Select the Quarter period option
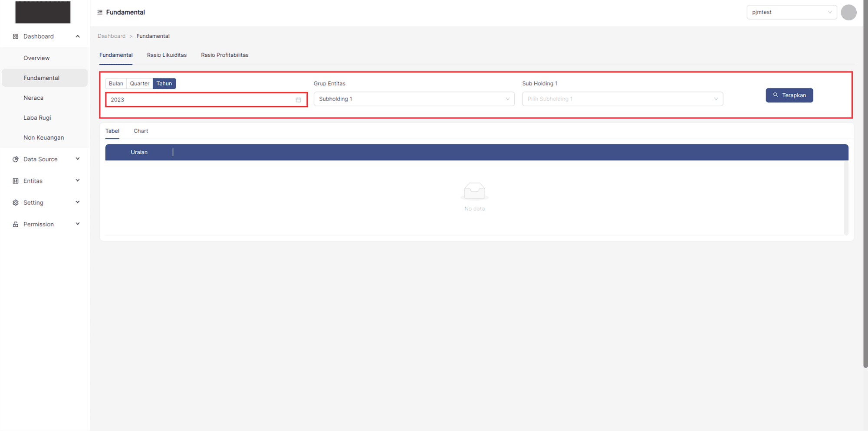Screen dimensions: 868x431 [139, 83]
